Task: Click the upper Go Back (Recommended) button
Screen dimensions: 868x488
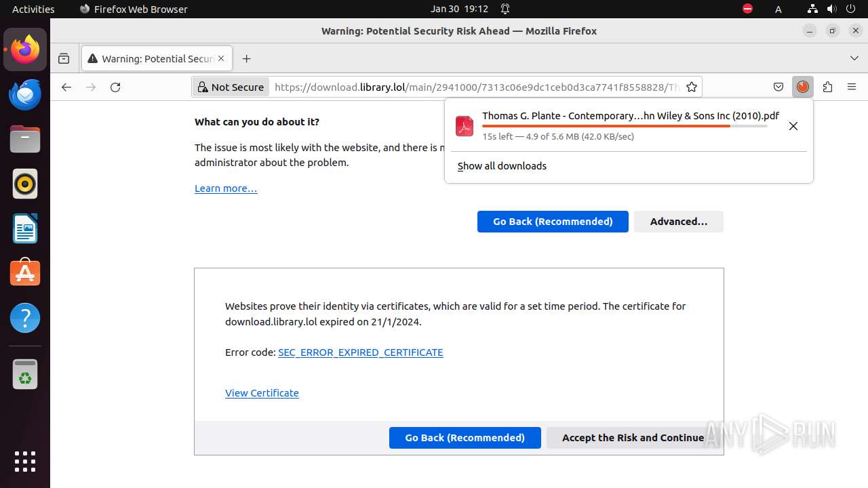Action: click(x=553, y=222)
